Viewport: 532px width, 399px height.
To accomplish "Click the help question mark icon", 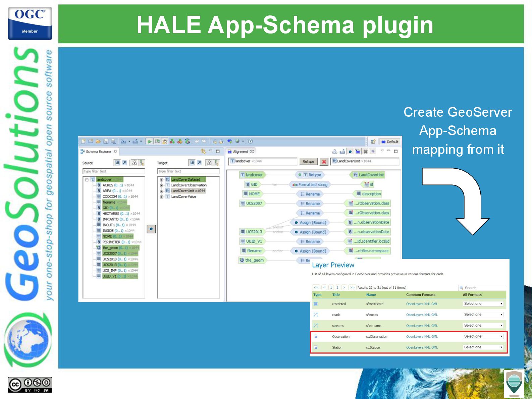I will tap(250, 141).
